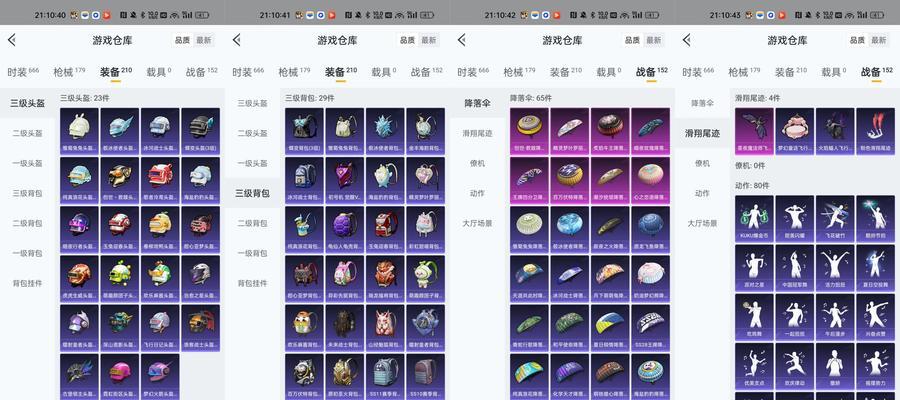Choose 一级背包 in the 21:10:41 sidebar
The width and height of the screenshot is (900, 400).
click(x=253, y=253)
